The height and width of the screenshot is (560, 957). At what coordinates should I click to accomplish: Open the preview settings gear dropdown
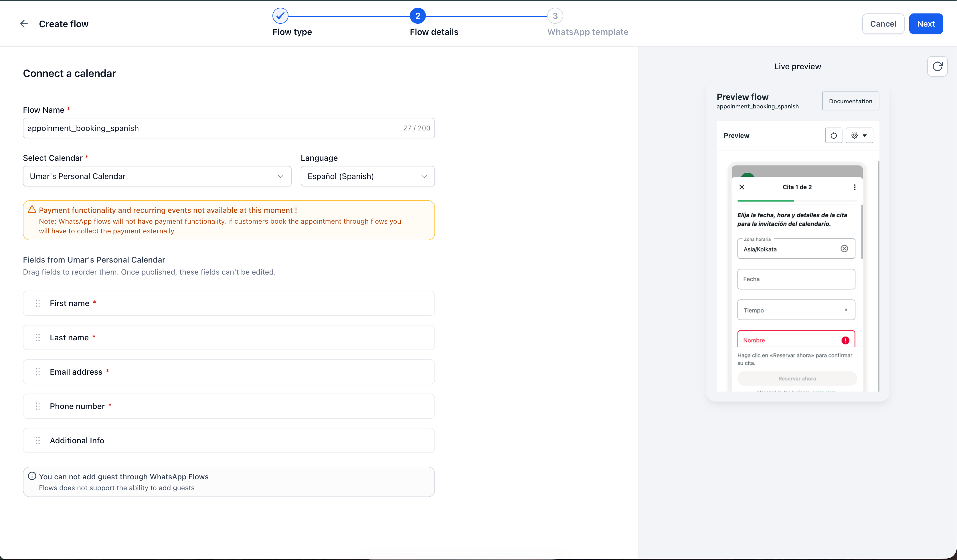[859, 136]
